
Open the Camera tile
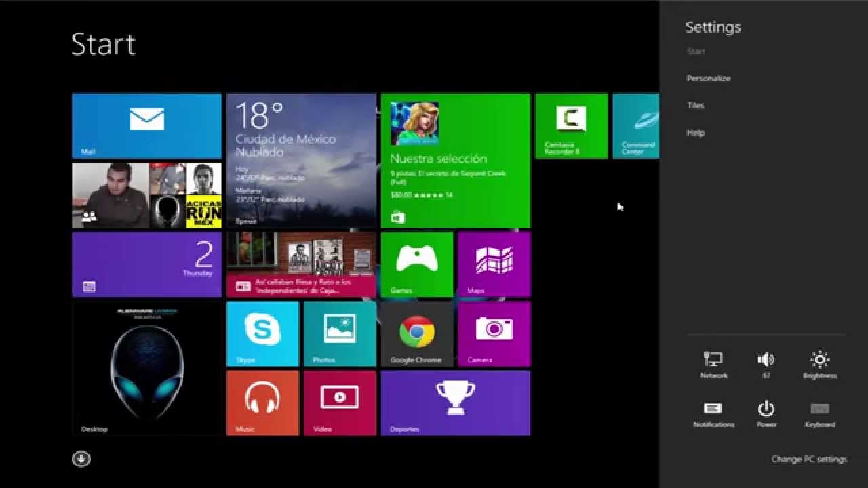[494, 334]
